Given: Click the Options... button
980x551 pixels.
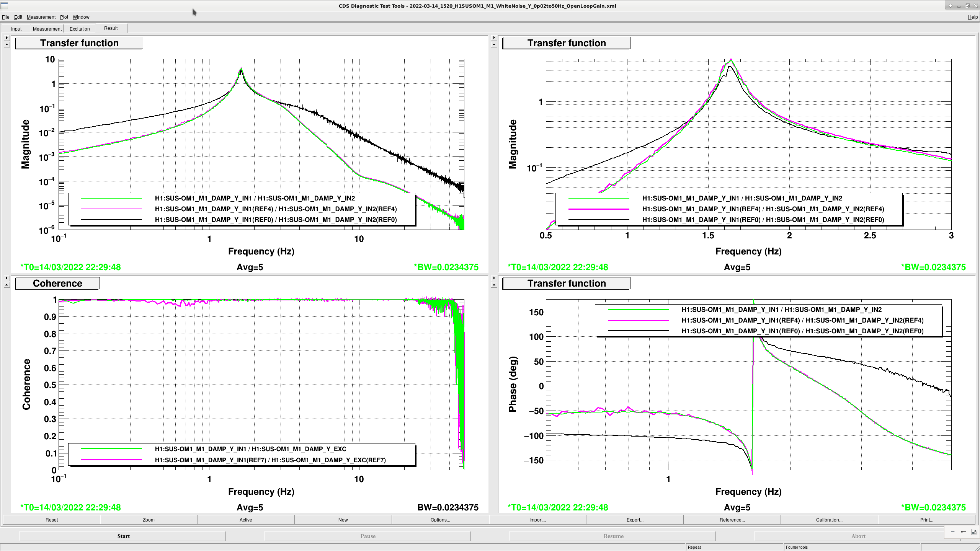Looking at the screenshot, I should (440, 520).
